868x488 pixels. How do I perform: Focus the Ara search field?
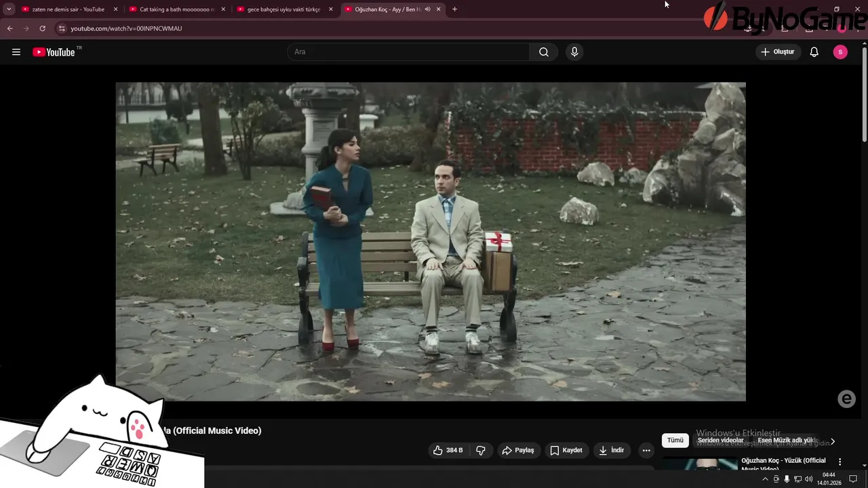point(408,52)
